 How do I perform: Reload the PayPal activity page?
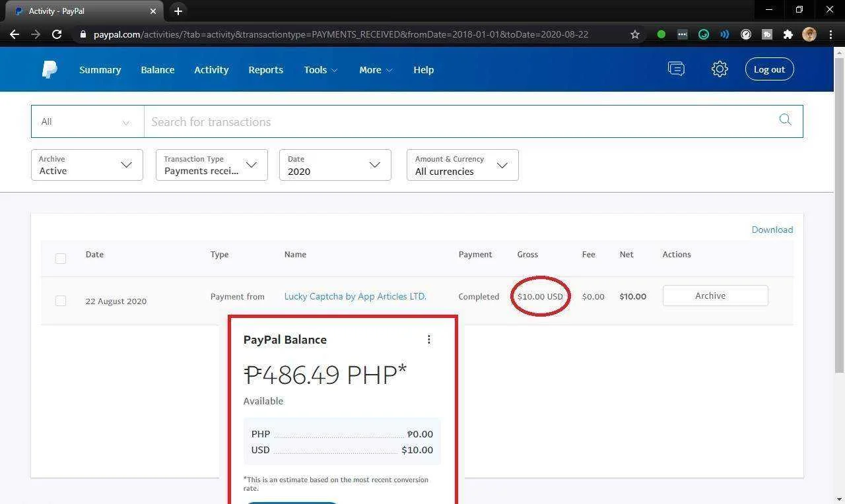tap(57, 34)
